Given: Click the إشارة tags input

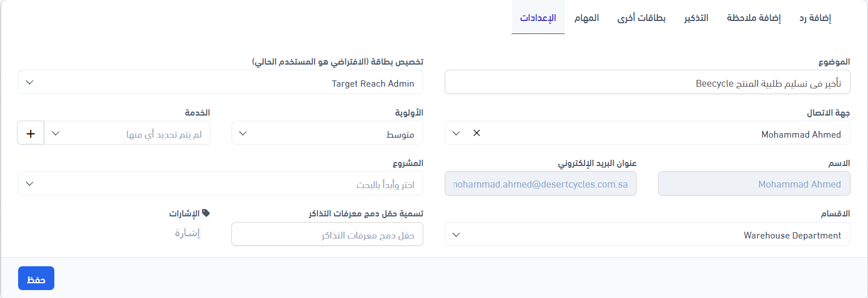Looking at the screenshot, I should coord(187,233).
